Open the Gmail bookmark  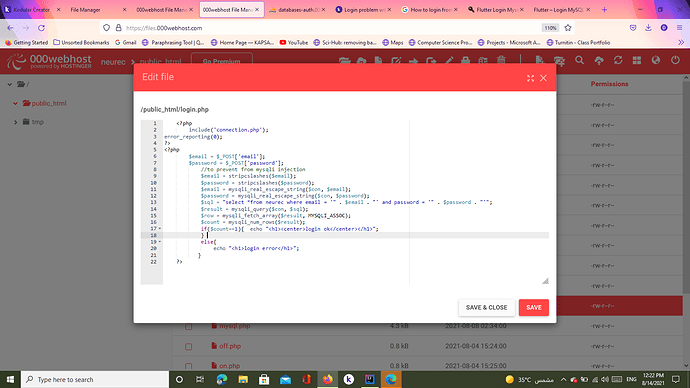(125, 43)
